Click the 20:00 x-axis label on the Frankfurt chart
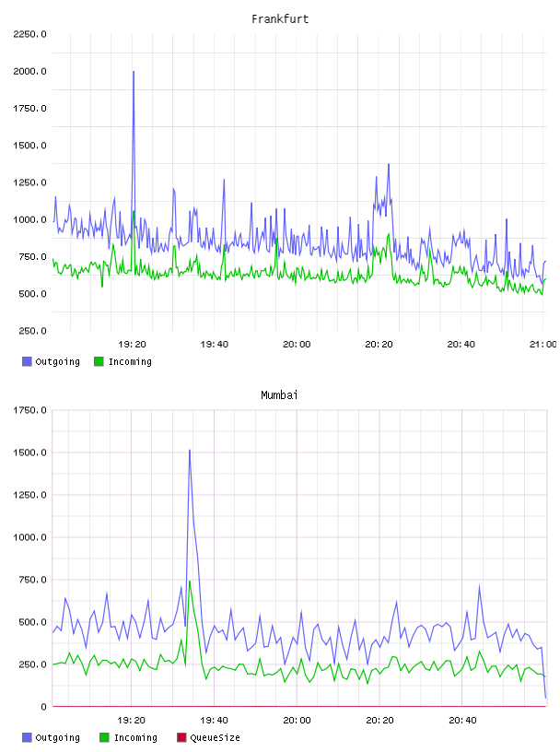The width and height of the screenshot is (560, 752). (x=297, y=344)
